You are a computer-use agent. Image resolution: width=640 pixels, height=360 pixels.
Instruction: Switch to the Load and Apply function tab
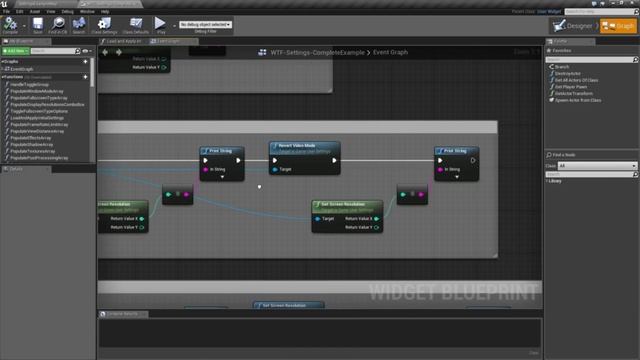click(123, 41)
